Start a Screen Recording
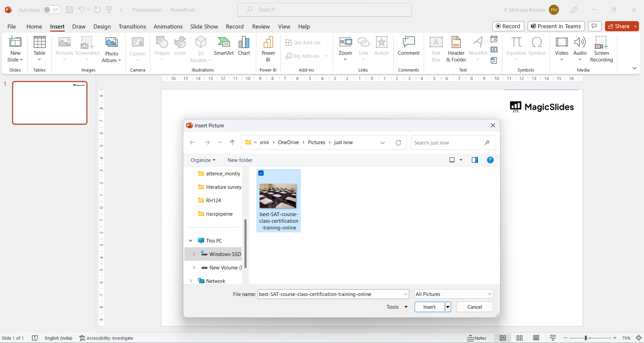The image size is (644, 343). click(x=601, y=49)
